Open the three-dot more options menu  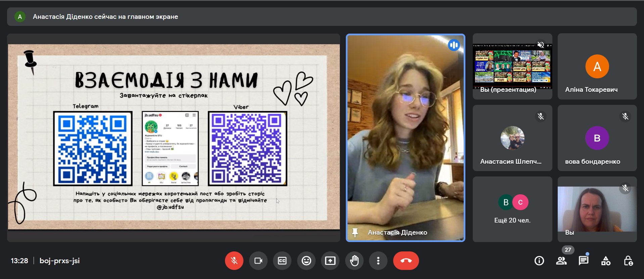pos(378,261)
